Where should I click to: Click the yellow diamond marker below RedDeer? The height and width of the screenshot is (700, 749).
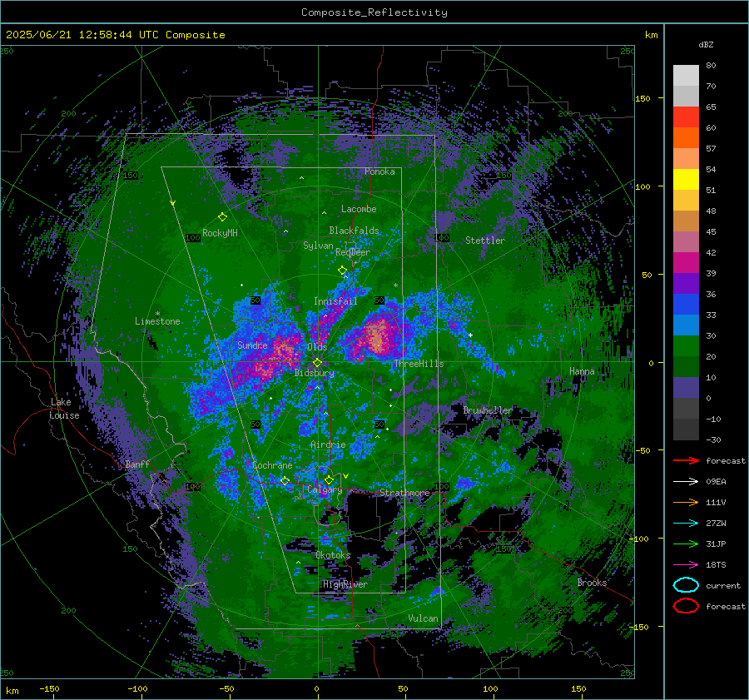coord(343,270)
